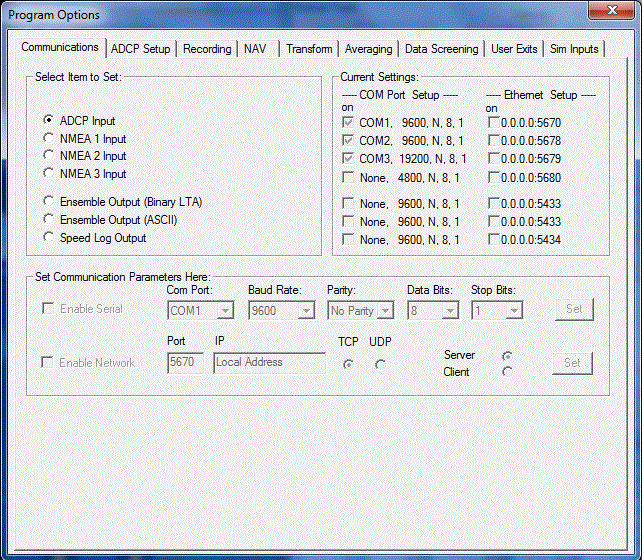Click the IP Local Address field

[x=269, y=363]
